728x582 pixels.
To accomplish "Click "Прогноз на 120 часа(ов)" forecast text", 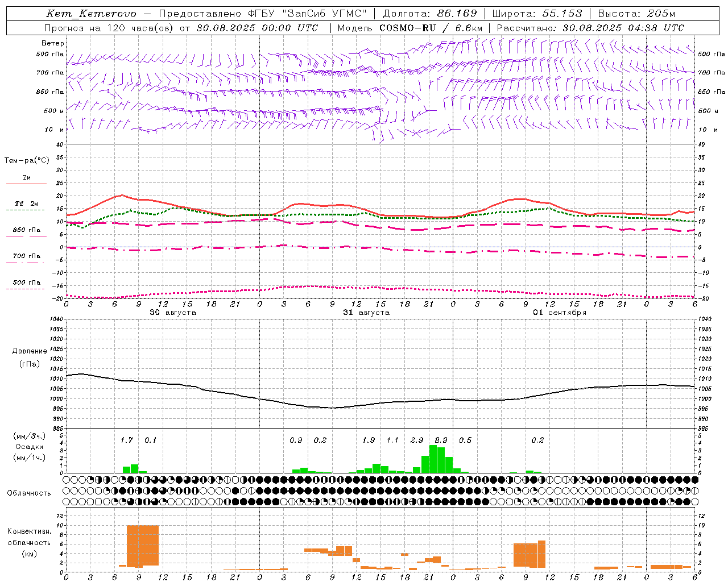I will [110, 28].
